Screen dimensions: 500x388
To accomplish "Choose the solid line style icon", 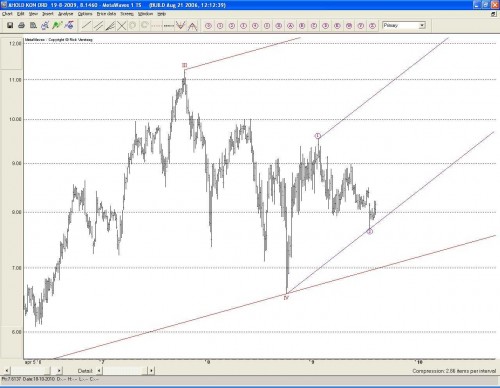I will (169, 25).
